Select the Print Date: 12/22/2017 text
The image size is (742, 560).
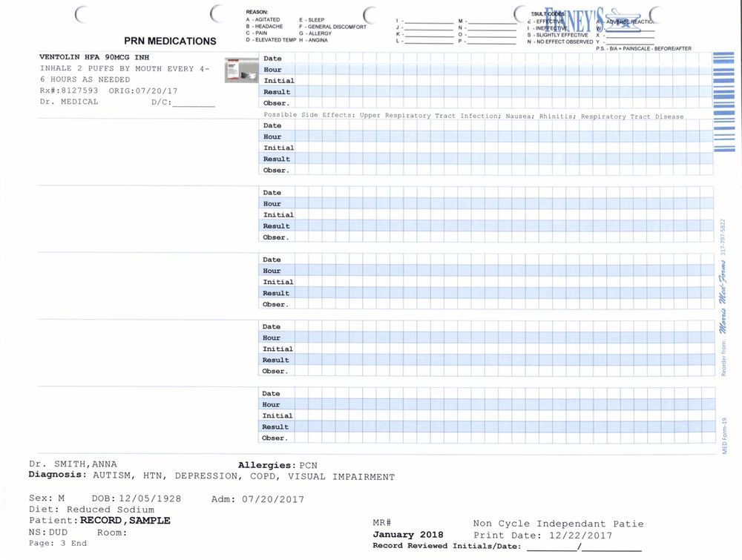543,536
